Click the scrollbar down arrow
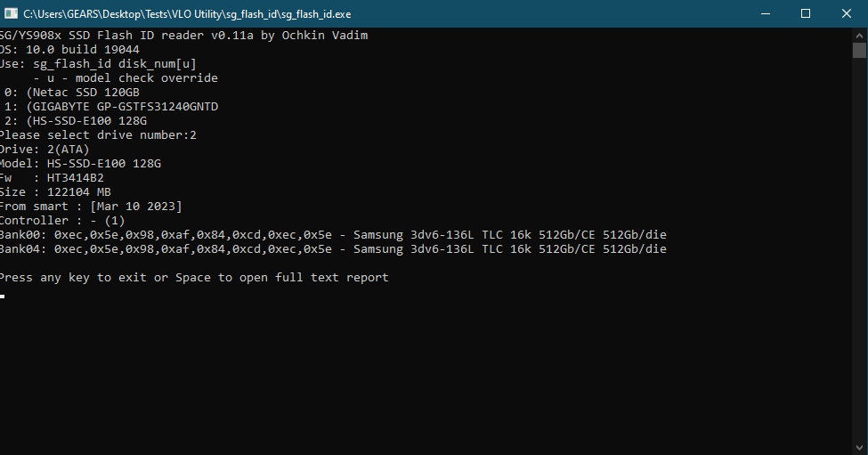 (x=860, y=447)
